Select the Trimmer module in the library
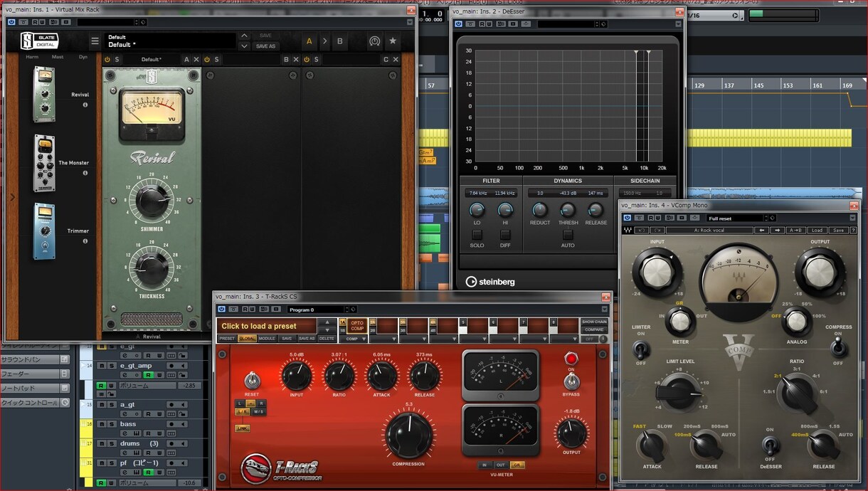 click(x=44, y=231)
